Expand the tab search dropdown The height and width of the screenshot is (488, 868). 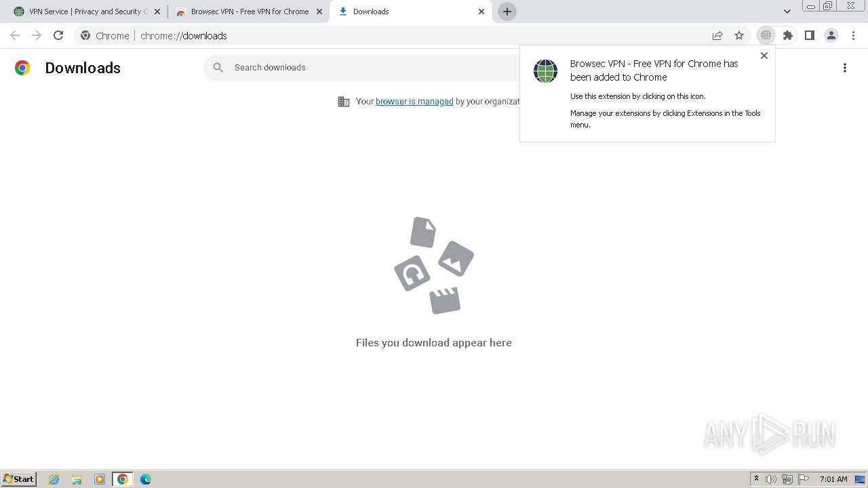coord(787,12)
